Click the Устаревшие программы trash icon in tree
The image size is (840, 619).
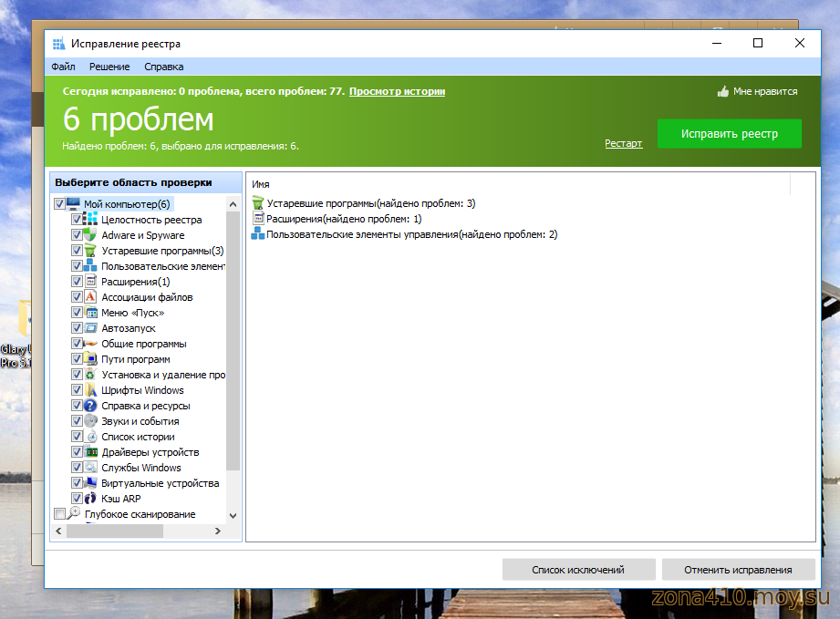click(90, 251)
